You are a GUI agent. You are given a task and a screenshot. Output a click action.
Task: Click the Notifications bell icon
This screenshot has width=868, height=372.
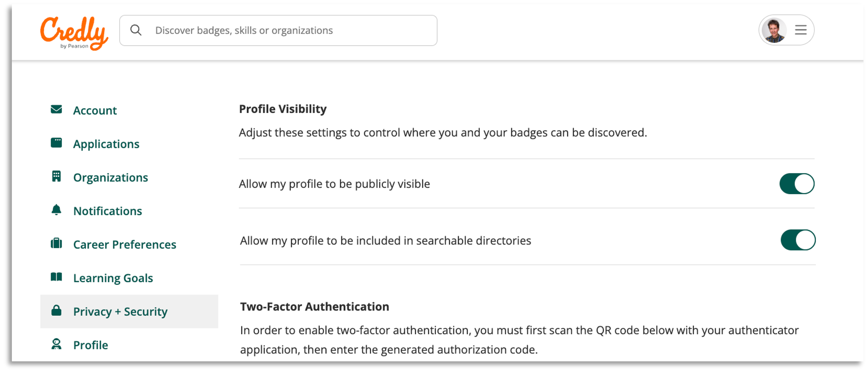click(x=56, y=210)
